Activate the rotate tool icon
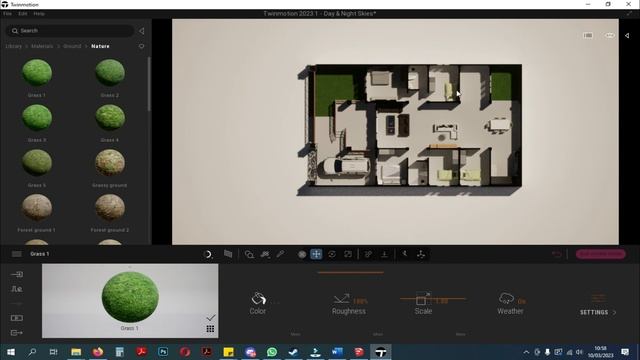640x360 pixels. [x=332, y=254]
